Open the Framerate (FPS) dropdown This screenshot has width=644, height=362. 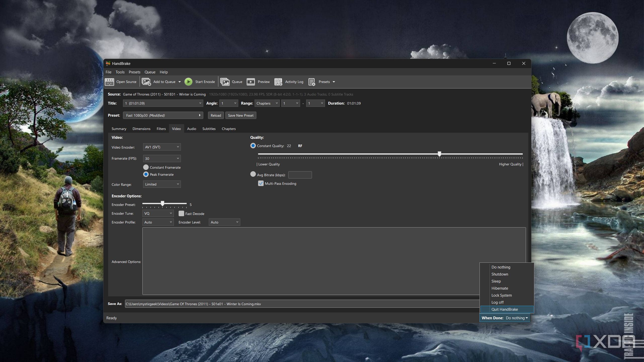pos(162,158)
